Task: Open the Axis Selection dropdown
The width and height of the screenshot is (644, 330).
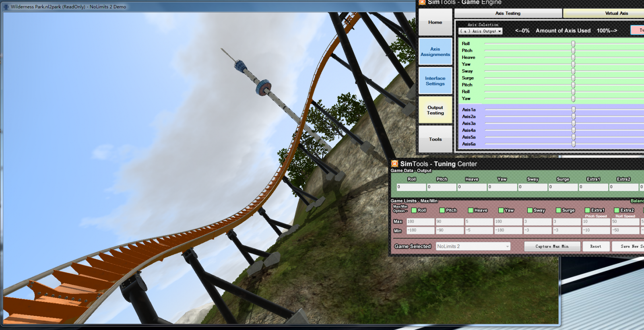Action: [481, 31]
